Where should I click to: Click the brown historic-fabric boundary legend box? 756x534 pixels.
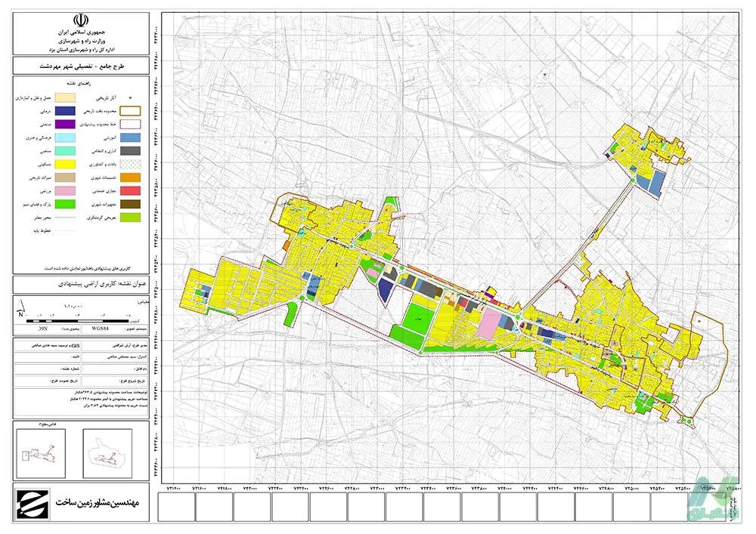click(131, 111)
